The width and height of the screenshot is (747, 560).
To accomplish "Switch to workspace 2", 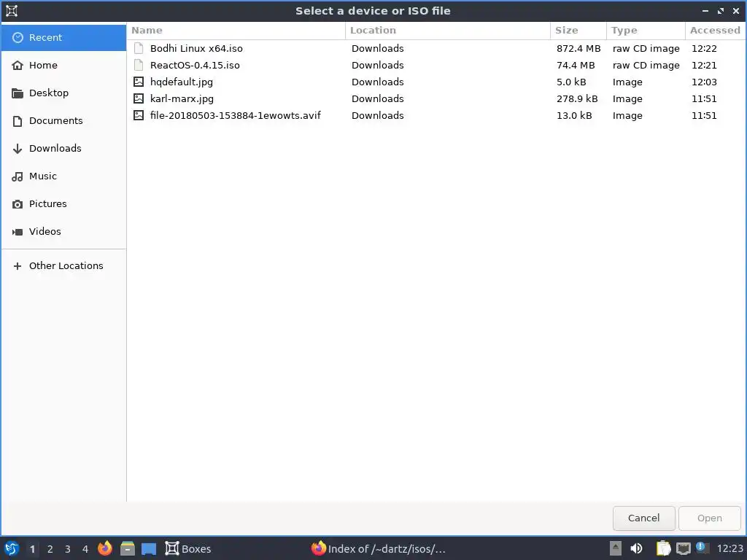I will (x=50, y=549).
